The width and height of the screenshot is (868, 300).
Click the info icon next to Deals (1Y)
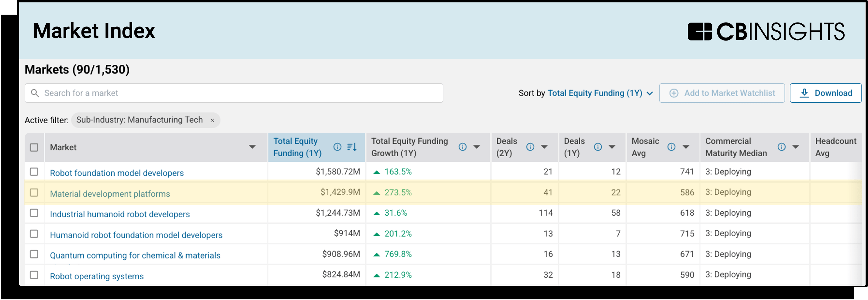[598, 147]
